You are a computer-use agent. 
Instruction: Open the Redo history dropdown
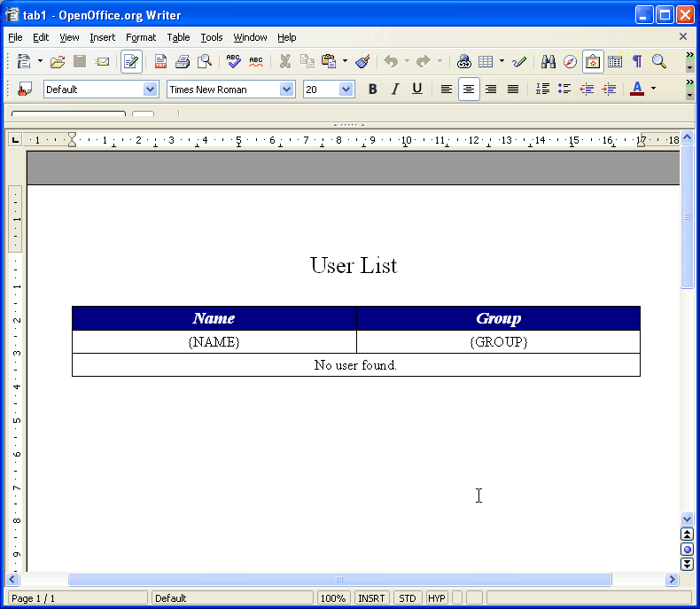(x=439, y=61)
